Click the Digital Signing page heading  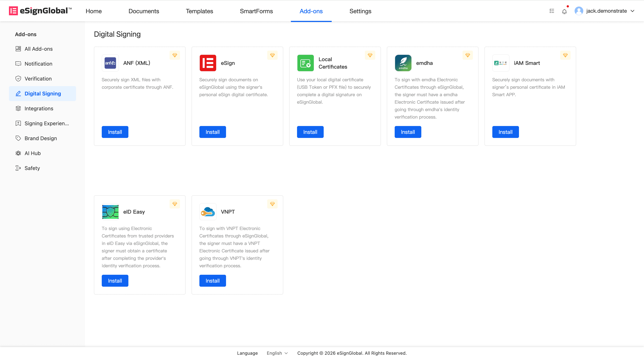click(x=117, y=34)
